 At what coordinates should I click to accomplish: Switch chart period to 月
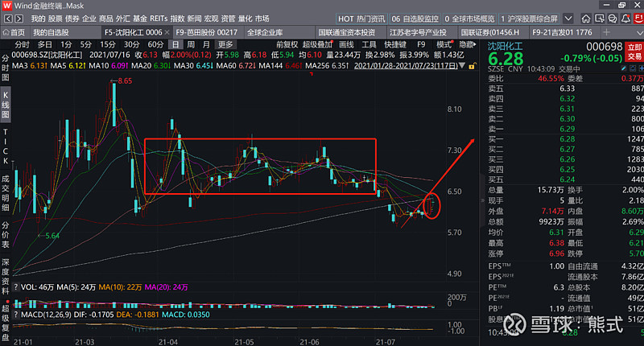[206, 44]
